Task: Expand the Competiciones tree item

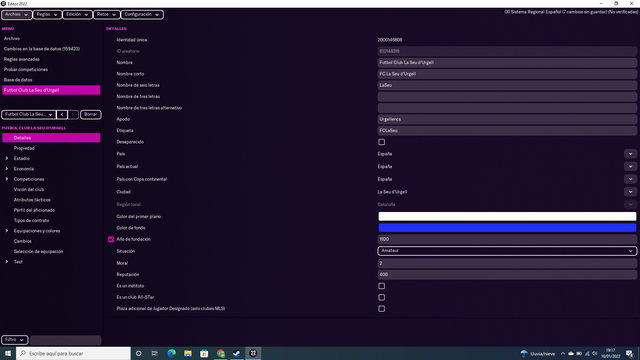Action: [x=7, y=179]
